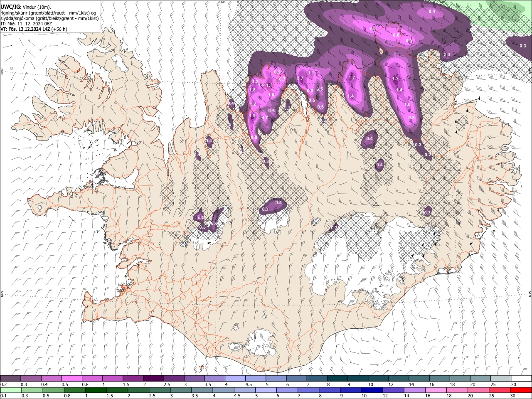Viewport: 532px width, 399px height.
Task: Click the 'slydda/snjókoma (grátt/bleikt/grænt - mm/1klst)' line
Action: coord(49,19)
